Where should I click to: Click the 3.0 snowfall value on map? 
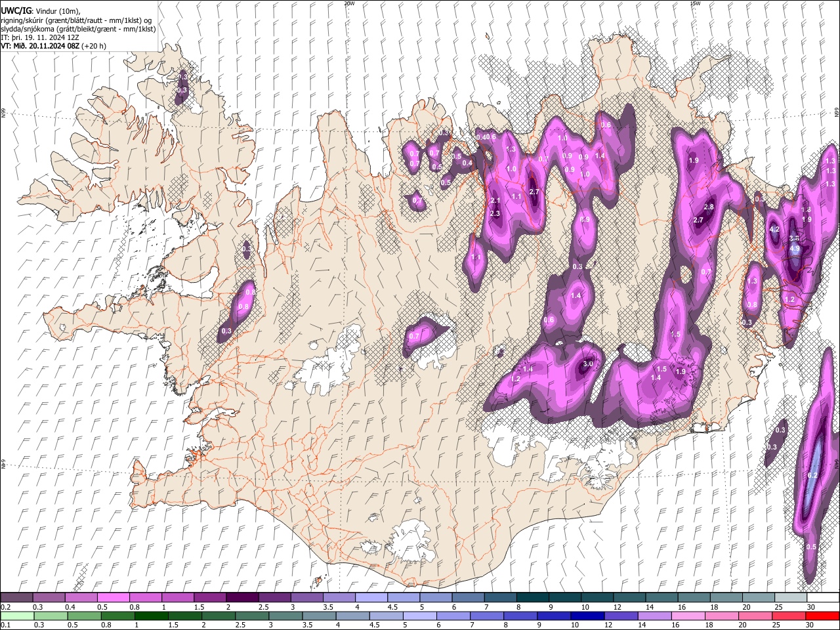point(588,364)
